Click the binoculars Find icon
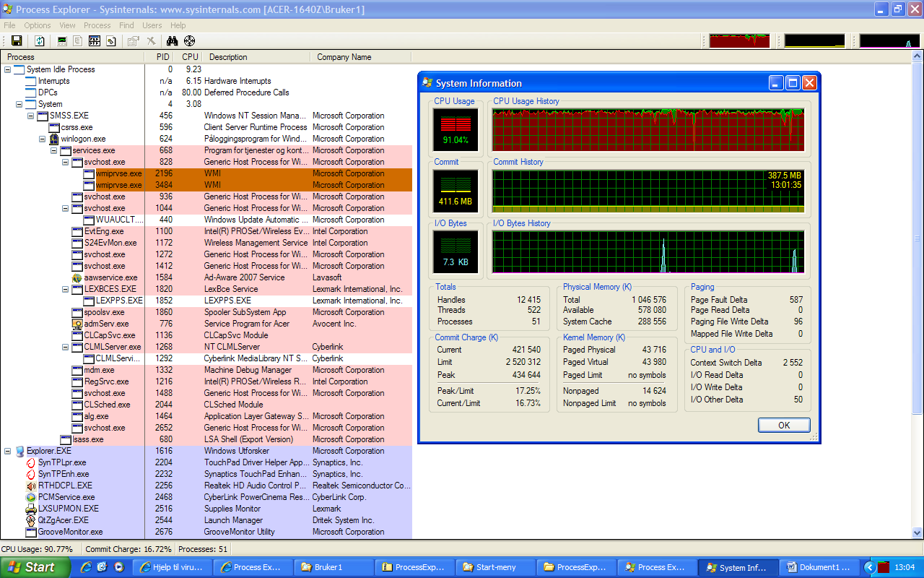The height and width of the screenshot is (578, 924). 173,41
